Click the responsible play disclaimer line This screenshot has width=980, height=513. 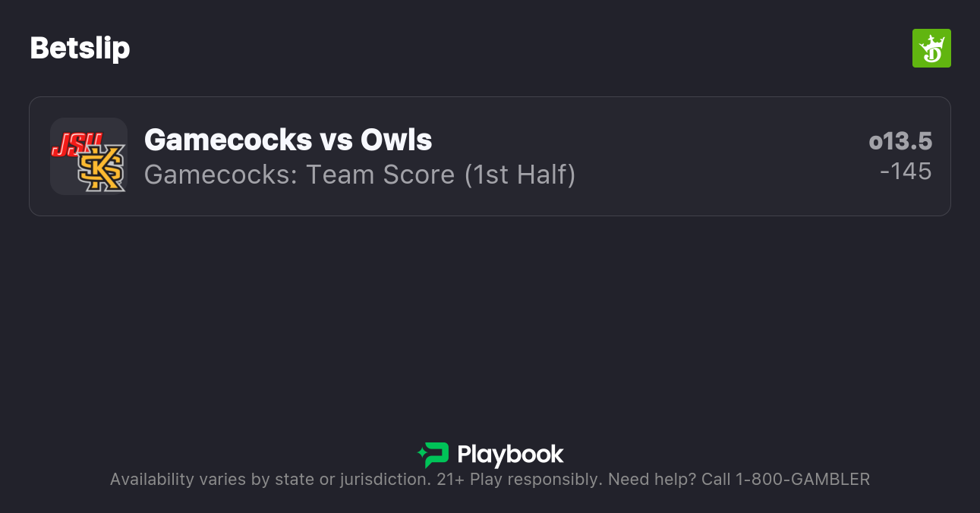[x=490, y=479]
